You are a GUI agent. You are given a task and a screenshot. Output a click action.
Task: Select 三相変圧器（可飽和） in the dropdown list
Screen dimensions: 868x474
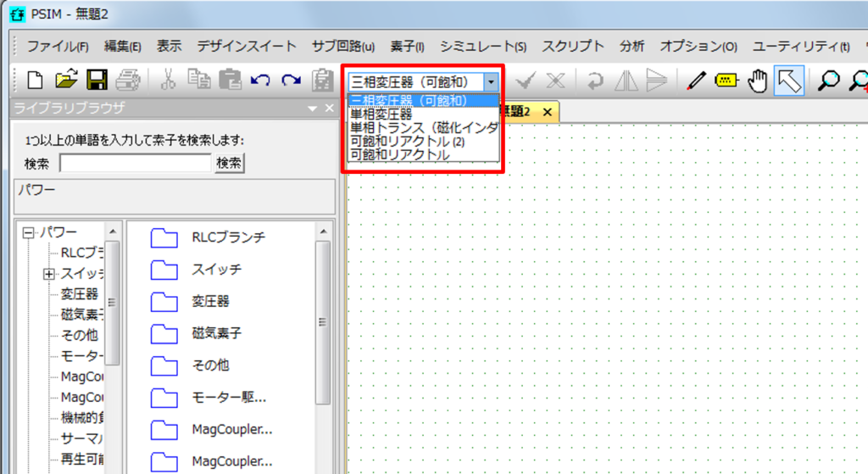point(424,101)
